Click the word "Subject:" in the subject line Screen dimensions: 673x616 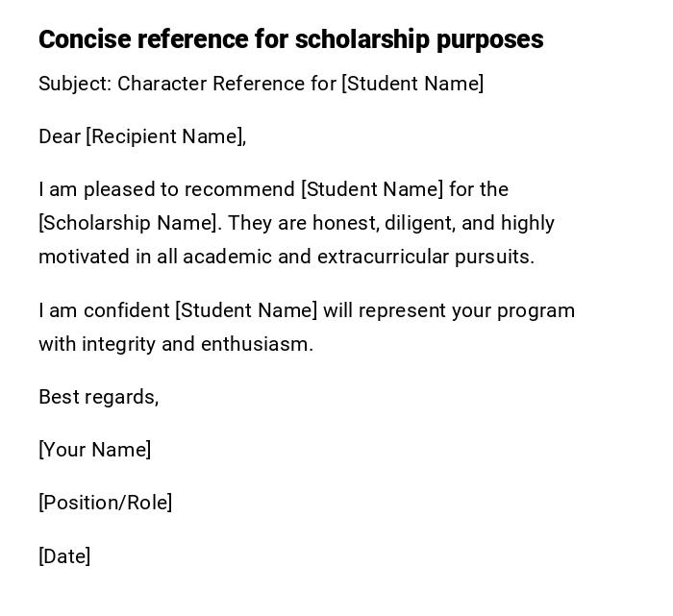point(75,84)
